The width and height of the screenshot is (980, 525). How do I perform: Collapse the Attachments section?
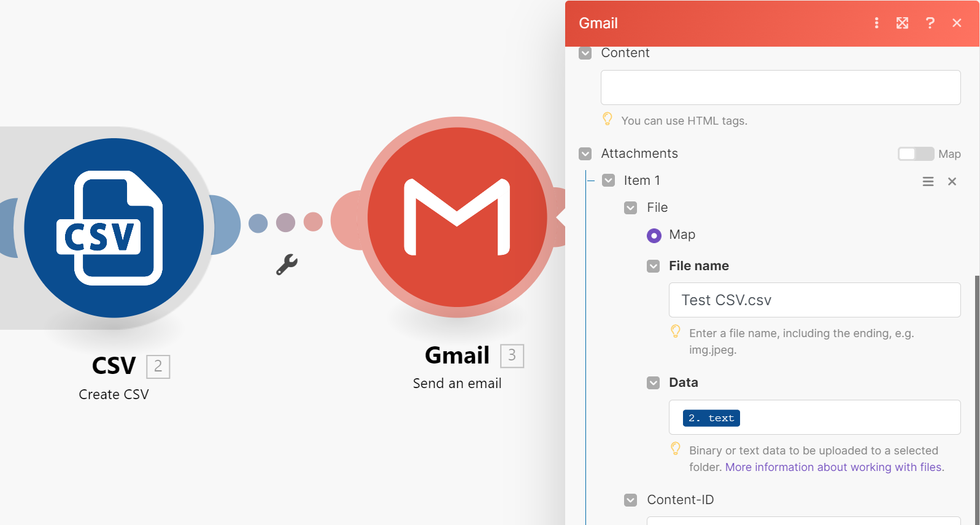(585, 154)
